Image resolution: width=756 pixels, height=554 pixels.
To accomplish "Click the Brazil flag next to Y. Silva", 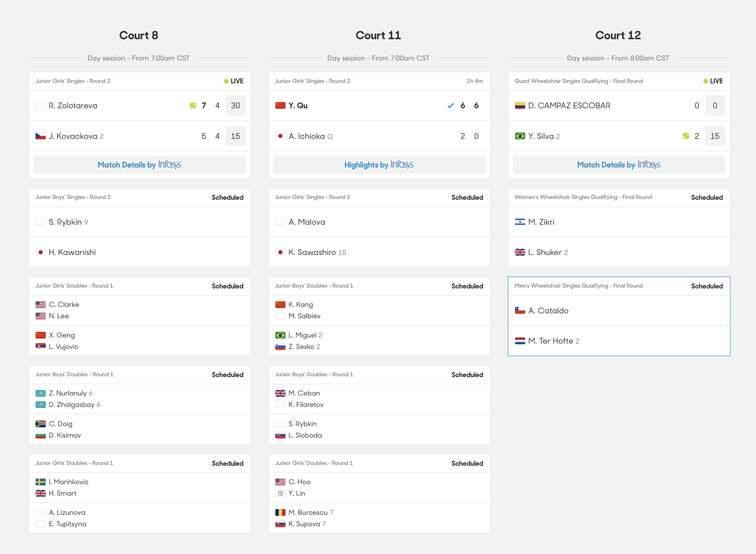I will (520, 136).
